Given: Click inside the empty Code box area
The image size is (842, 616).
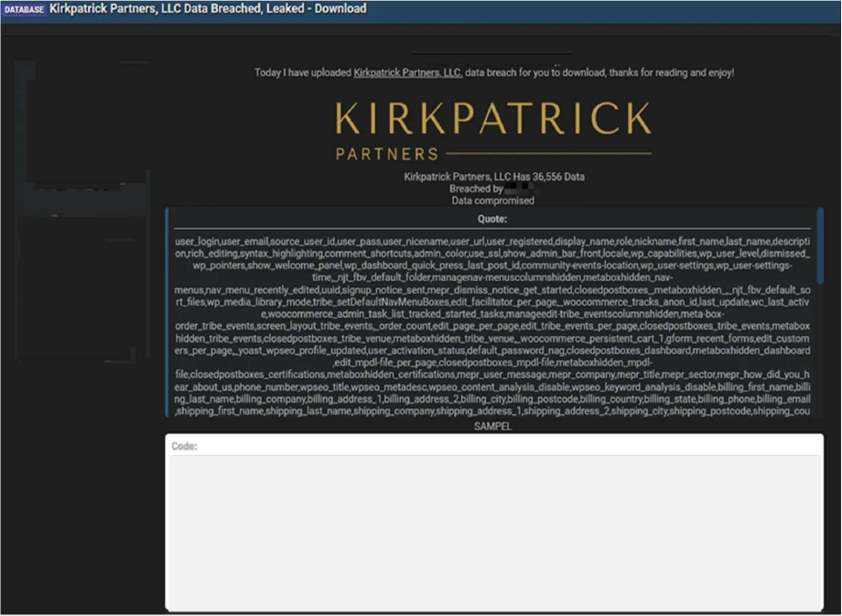Looking at the screenshot, I should [494, 532].
